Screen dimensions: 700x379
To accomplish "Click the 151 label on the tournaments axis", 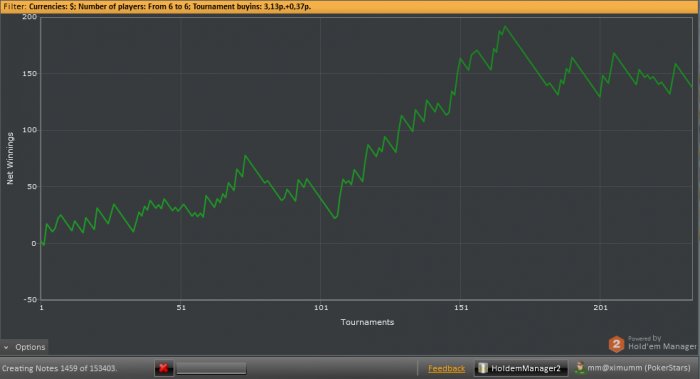I will tap(461, 308).
